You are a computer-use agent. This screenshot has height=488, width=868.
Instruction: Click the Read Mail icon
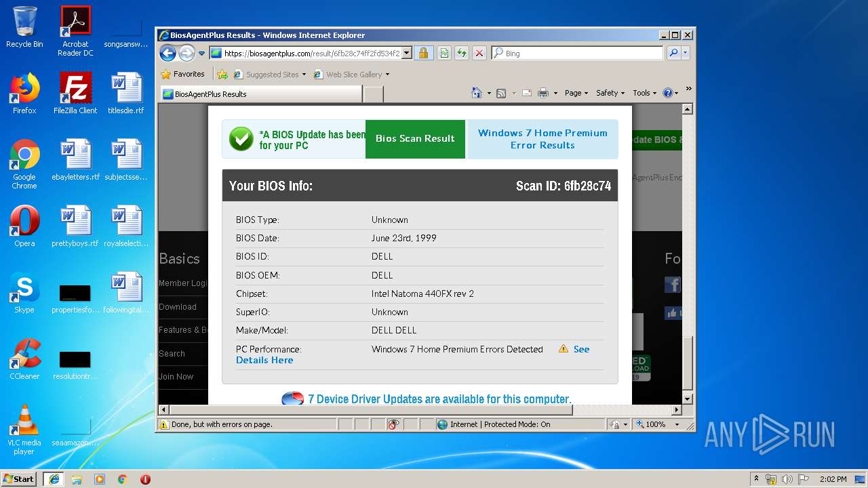[526, 93]
